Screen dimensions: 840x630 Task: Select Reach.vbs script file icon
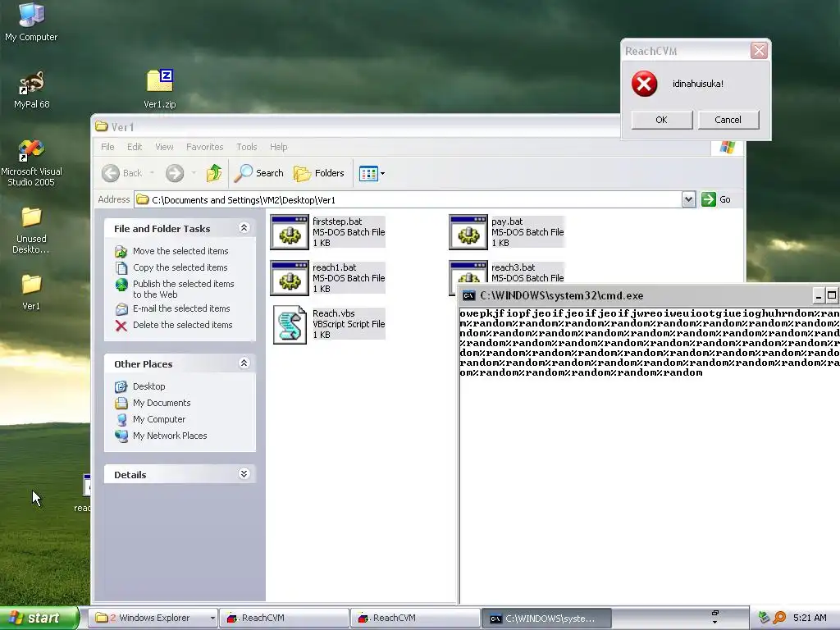pos(290,325)
